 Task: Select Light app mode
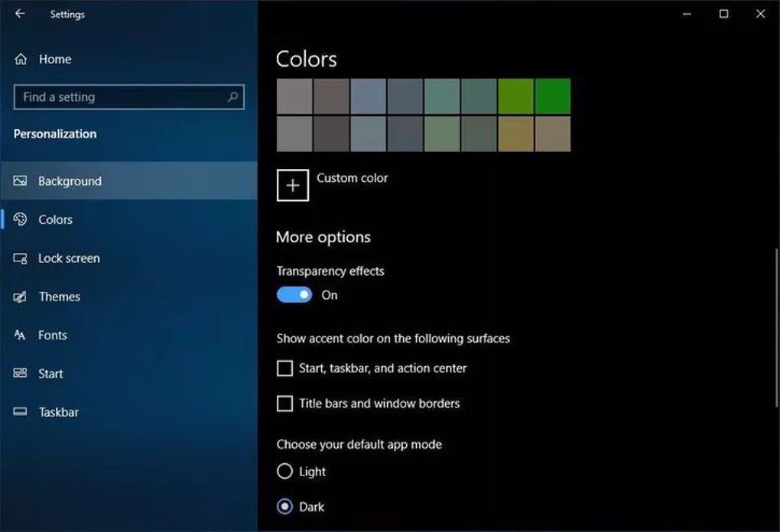(284, 471)
